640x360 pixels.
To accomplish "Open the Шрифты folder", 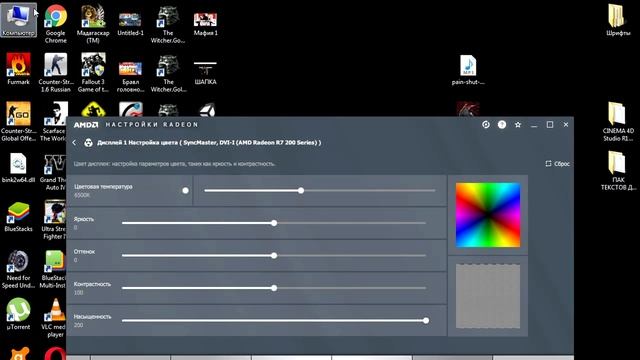I will 618,20.
